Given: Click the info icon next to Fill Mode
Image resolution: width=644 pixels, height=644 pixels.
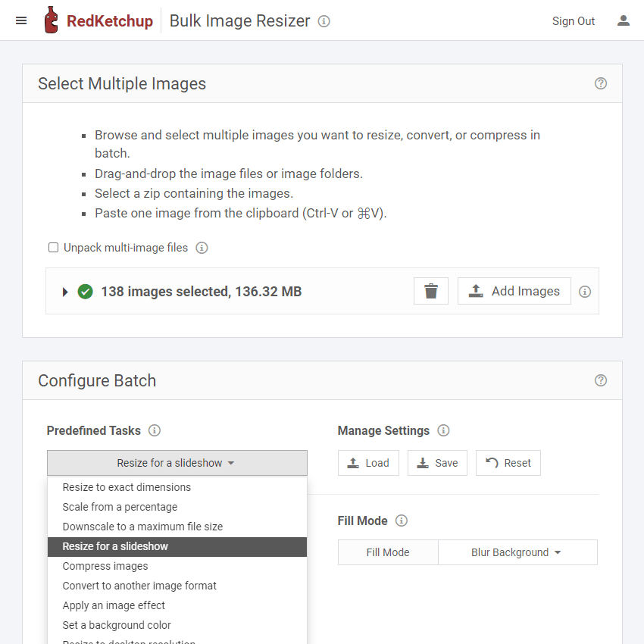Looking at the screenshot, I should (402, 521).
